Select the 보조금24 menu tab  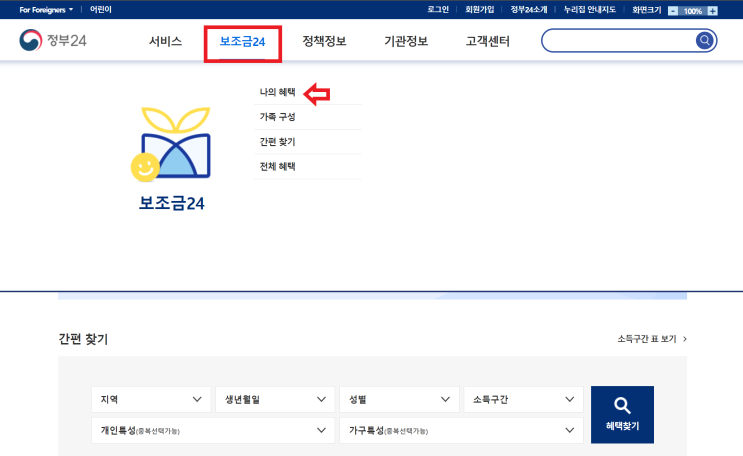(242, 42)
